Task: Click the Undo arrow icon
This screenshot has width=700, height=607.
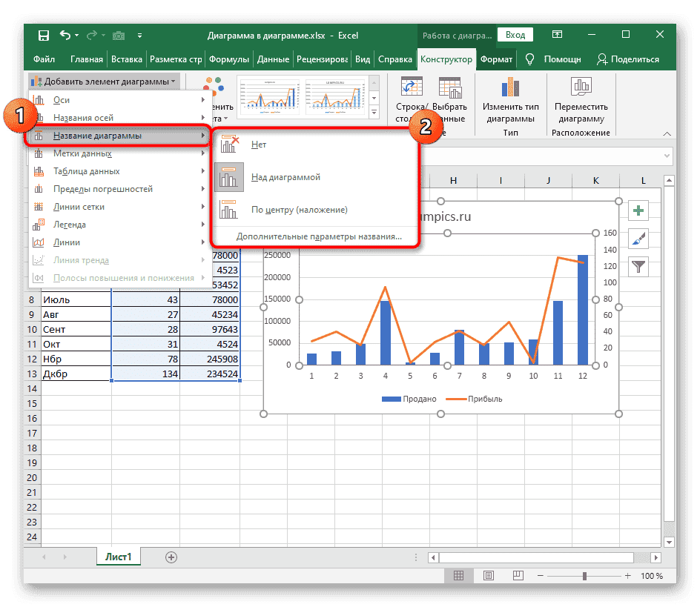Action: point(65,35)
